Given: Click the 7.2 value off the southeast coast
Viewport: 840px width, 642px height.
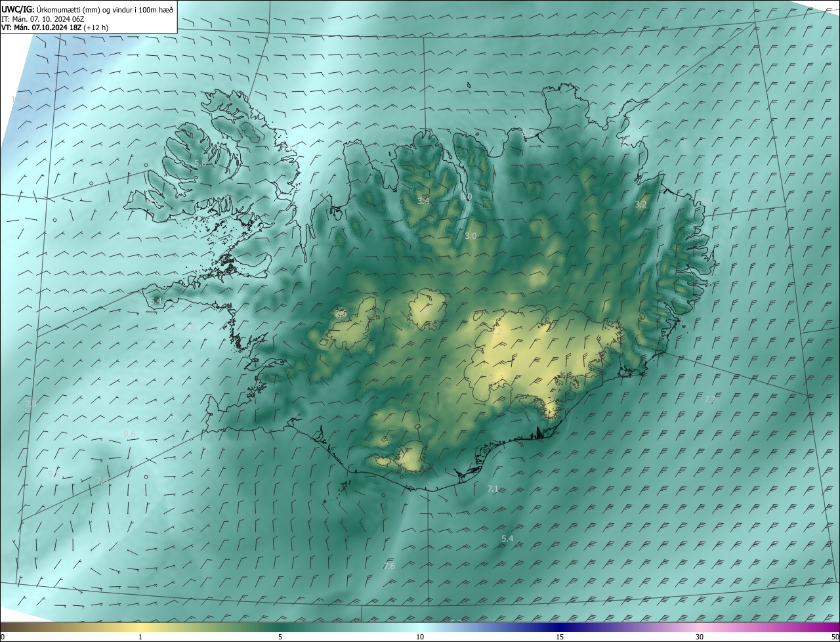Looking at the screenshot, I should [709, 400].
